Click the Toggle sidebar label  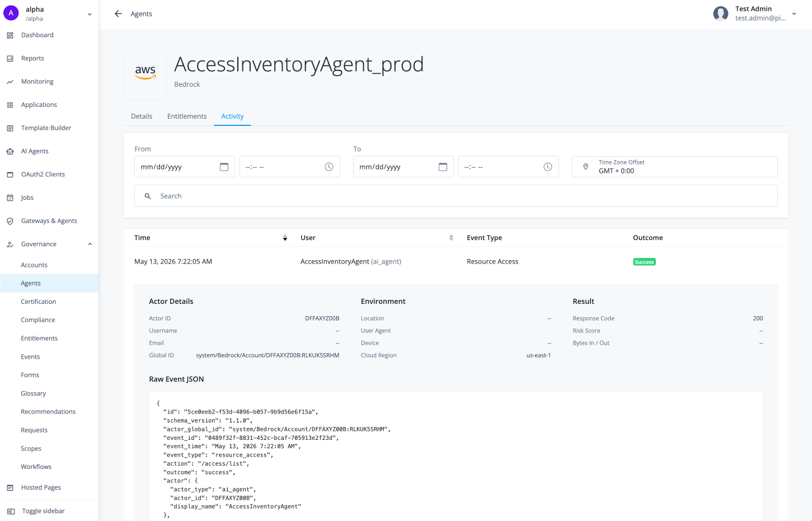tap(44, 511)
